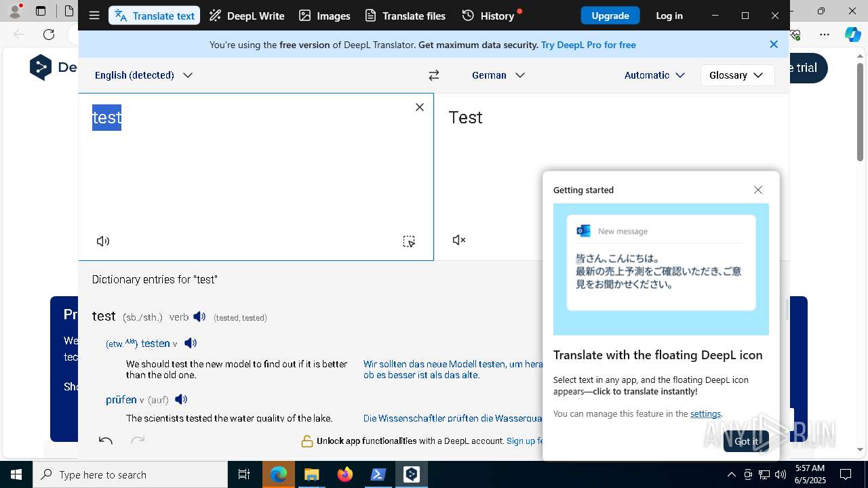Play pronunciation of verb "test"
This screenshot has width=868, height=488.
[x=199, y=317]
